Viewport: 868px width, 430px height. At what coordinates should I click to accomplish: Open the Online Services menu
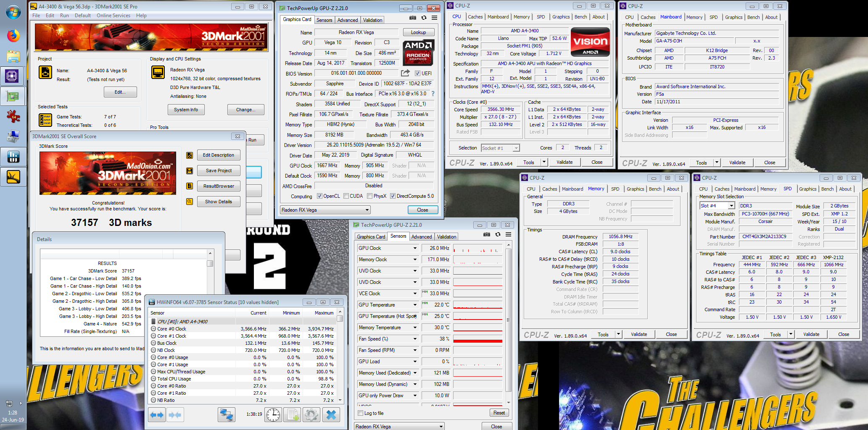pos(113,16)
